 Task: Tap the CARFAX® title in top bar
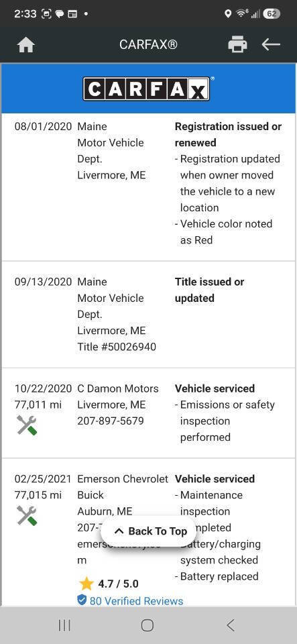tap(149, 44)
